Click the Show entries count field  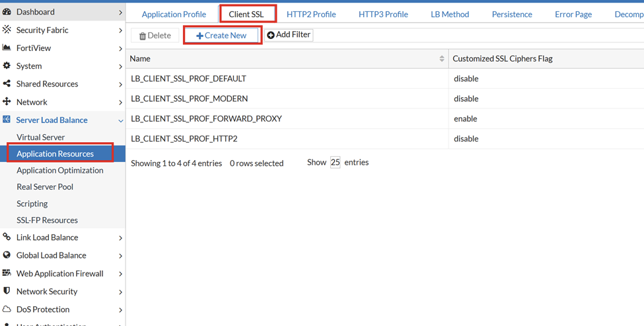pos(335,163)
